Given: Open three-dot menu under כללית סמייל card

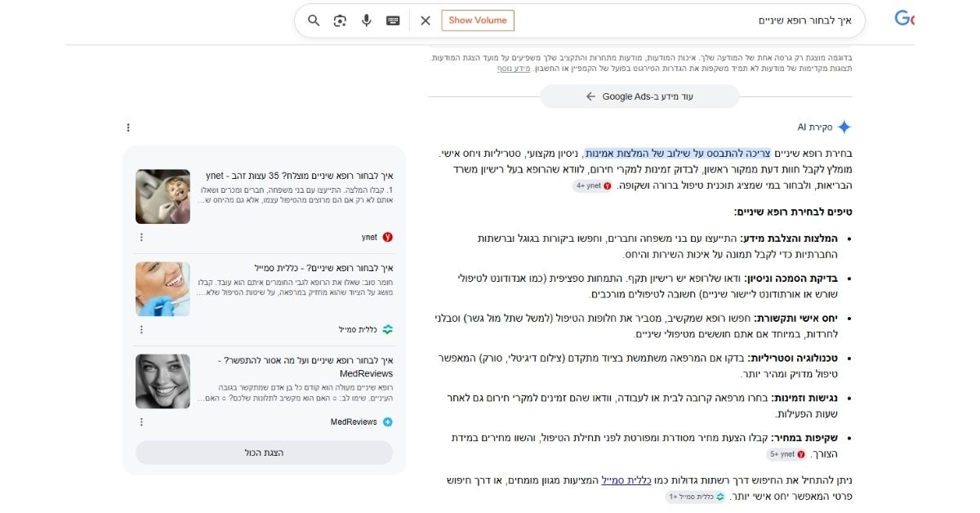Looking at the screenshot, I should [141, 329].
